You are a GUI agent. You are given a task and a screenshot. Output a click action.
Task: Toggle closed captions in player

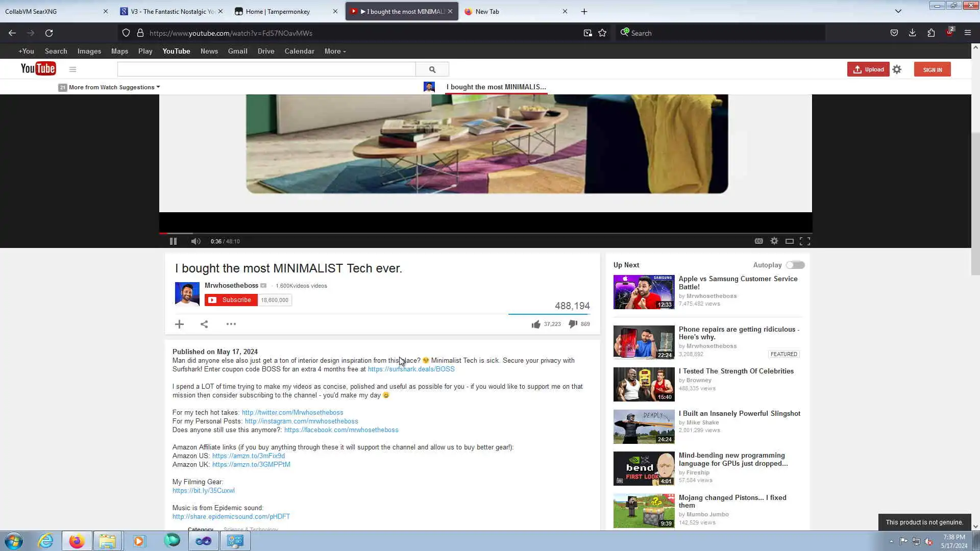[x=758, y=241]
